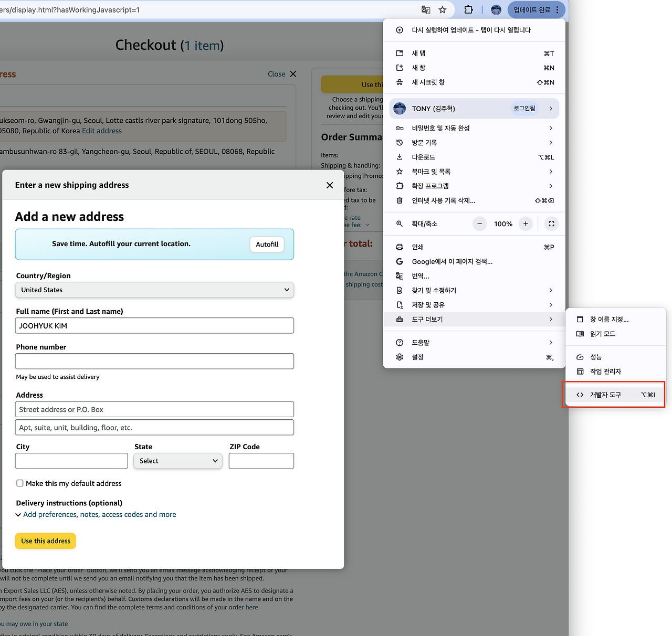Bookmark this page with the star icon
Screen dimensions: 672x636
coord(443,10)
